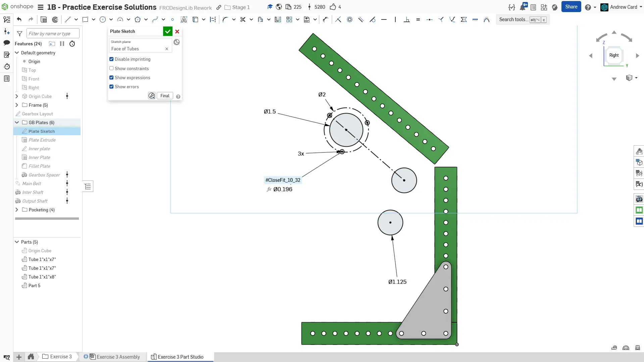Open the filter icon in feature list
Viewport: 644px width, 362px height.
pyautogui.click(x=20, y=34)
